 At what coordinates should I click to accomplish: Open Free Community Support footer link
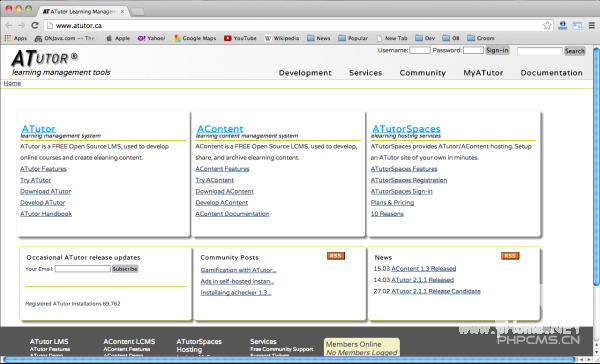coord(282,349)
